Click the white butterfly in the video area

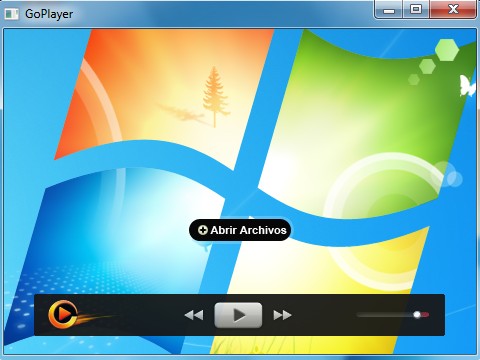(467, 86)
